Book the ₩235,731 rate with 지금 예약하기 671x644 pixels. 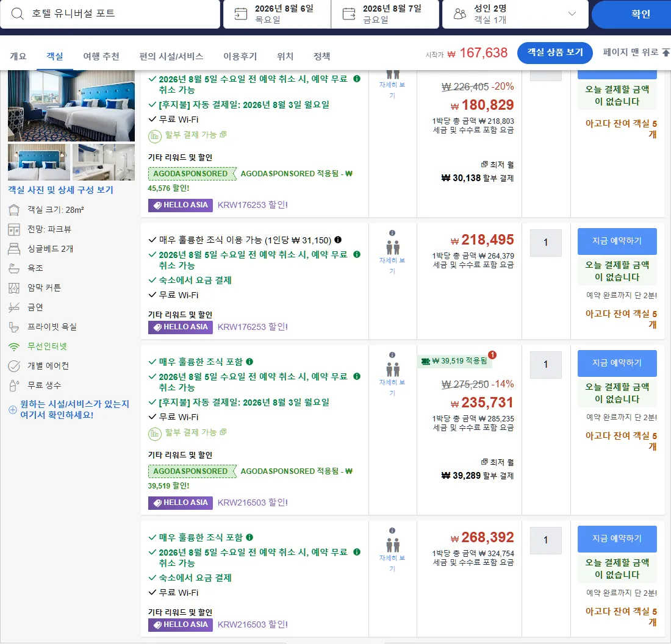click(617, 363)
